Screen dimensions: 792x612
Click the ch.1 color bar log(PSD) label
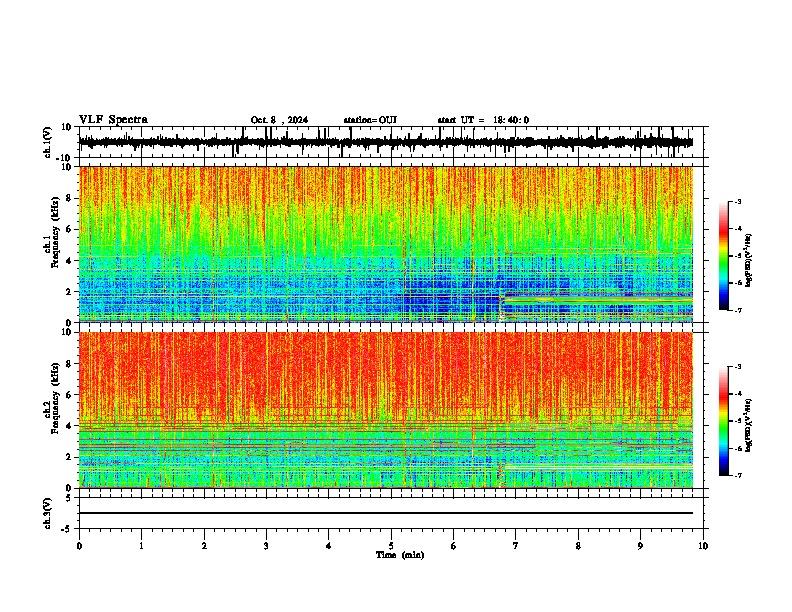coord(748,260)
